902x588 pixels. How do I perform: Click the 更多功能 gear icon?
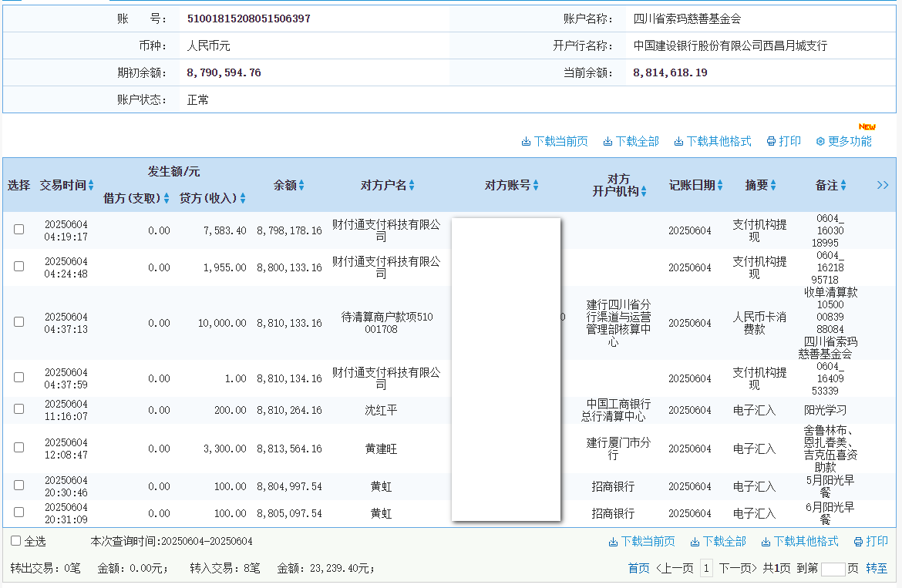(x=820, y=141)
